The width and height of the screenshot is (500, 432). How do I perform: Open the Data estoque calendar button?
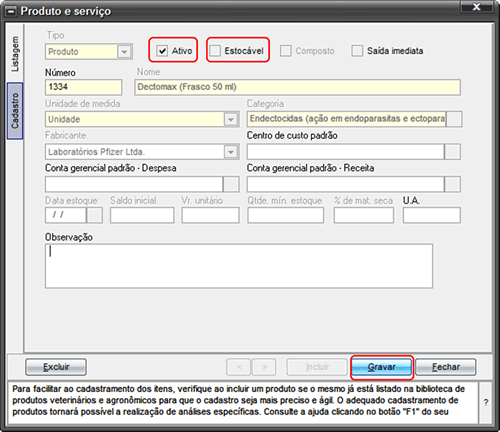pos(94,215)
